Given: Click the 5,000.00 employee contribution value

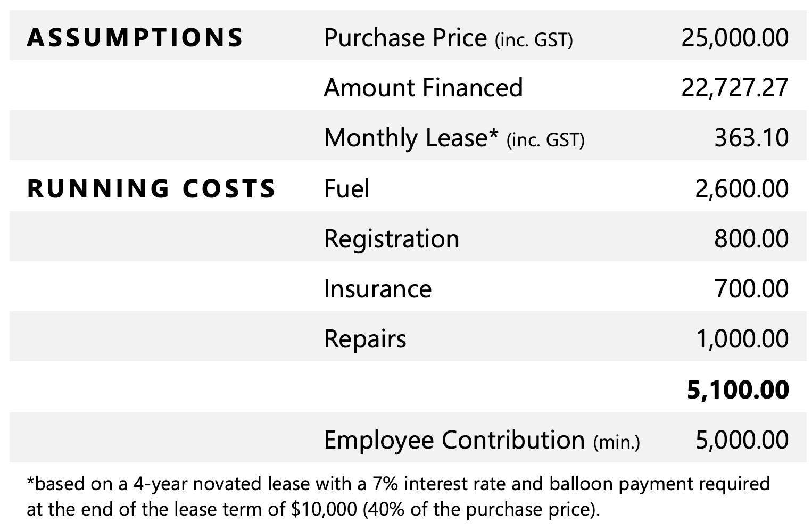Looking at the screenshot, I should coord(741,440).
